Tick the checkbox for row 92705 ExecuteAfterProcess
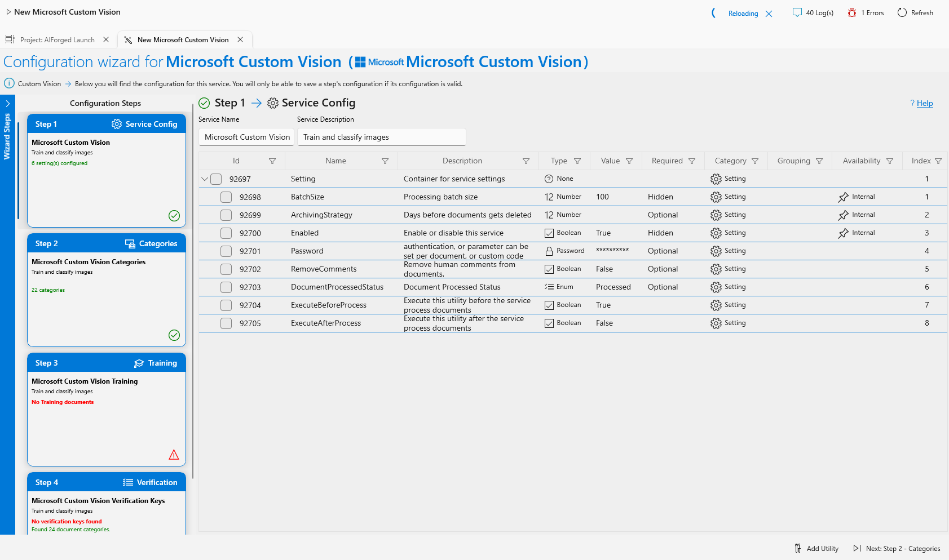 pyautogui.click(x=226, y=323)
